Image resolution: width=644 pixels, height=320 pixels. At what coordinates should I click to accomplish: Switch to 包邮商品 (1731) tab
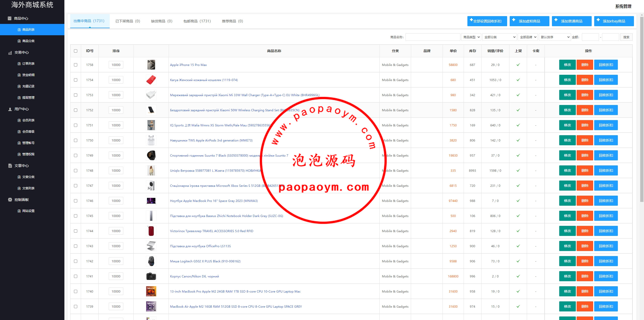(x=197, y=21)
